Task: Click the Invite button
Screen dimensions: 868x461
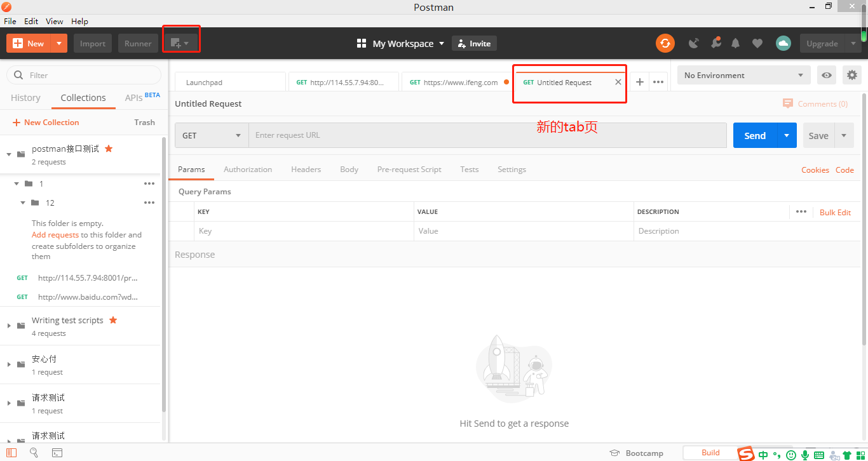Action: [474, 43]
